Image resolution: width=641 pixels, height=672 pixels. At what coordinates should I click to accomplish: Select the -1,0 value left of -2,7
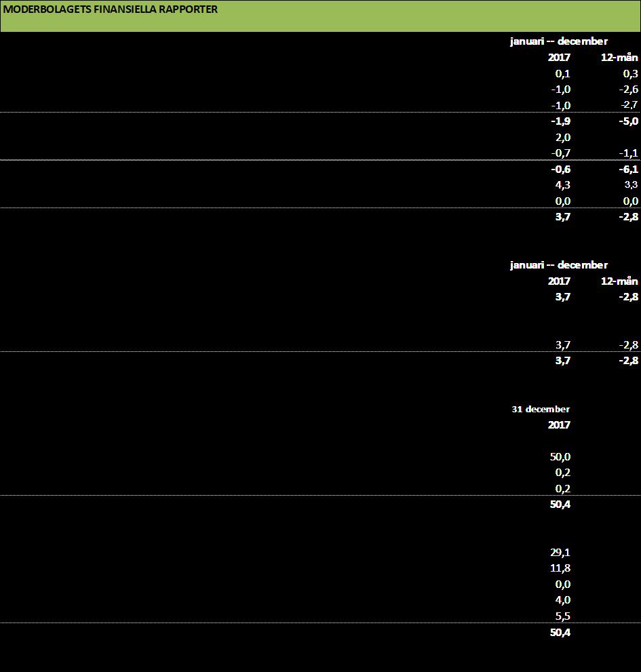click(x=561, y=105)
